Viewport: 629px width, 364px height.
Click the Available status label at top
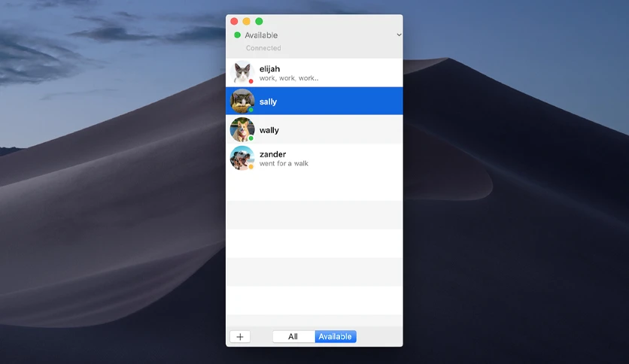(x=261, y=35)
